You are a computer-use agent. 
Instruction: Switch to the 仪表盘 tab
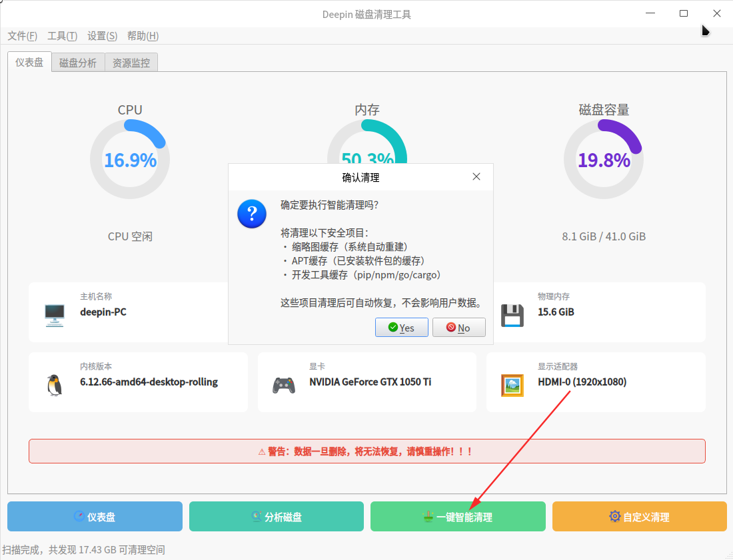coord(29,62)
